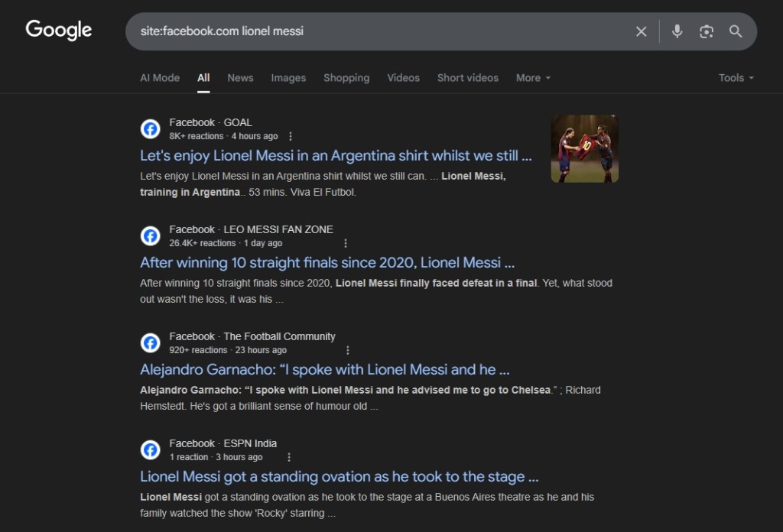This screenshot has width=783, height=532.
Task: Open three-dot menu for The Football Community result
Action: click(348, 350)
